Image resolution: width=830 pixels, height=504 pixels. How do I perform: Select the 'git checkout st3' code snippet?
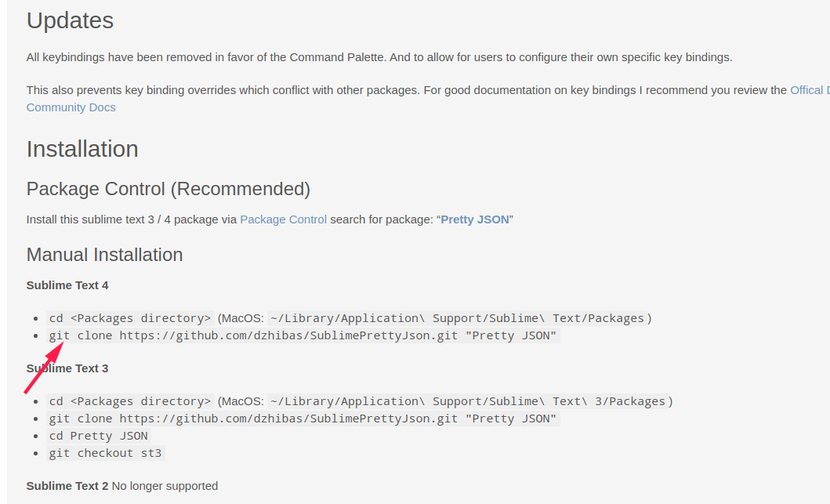click(x=105, y=452)
